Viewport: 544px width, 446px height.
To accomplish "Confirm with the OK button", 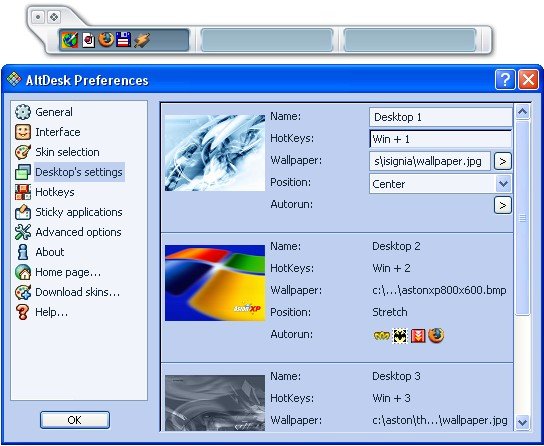I will click(75, 420).
